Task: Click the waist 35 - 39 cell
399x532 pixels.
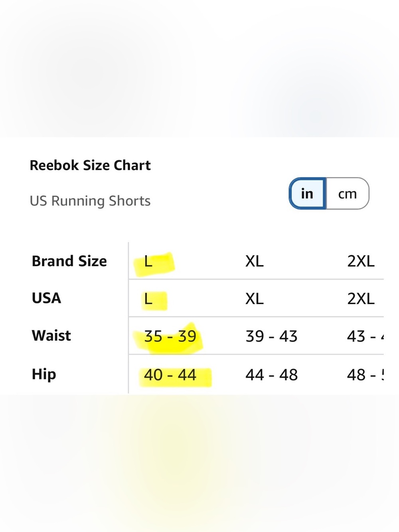Action: tap(170, 336)
